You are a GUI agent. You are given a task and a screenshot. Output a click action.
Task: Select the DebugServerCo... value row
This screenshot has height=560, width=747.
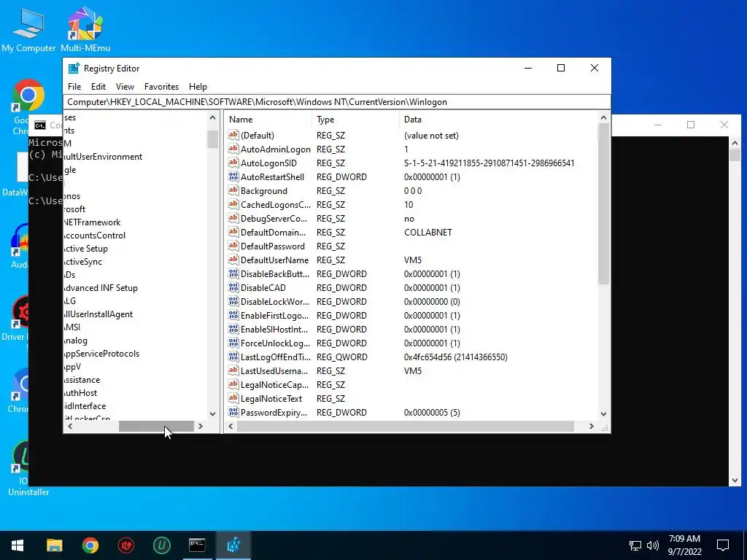[411, 219]
